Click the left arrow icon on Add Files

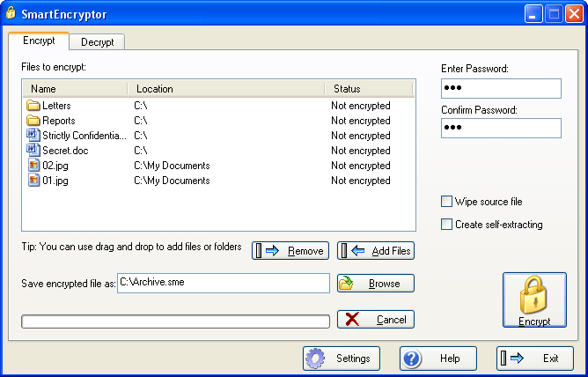click(x=358, y=250)
